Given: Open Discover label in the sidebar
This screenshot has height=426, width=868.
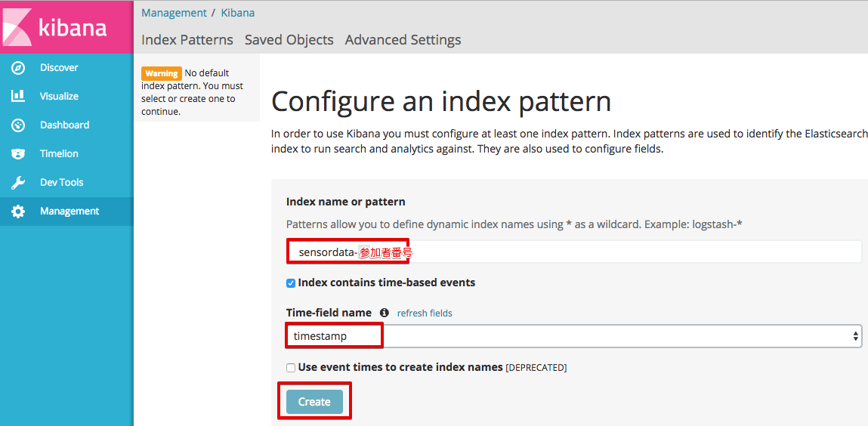Looking at the screenshot, I should pos(59,67).
